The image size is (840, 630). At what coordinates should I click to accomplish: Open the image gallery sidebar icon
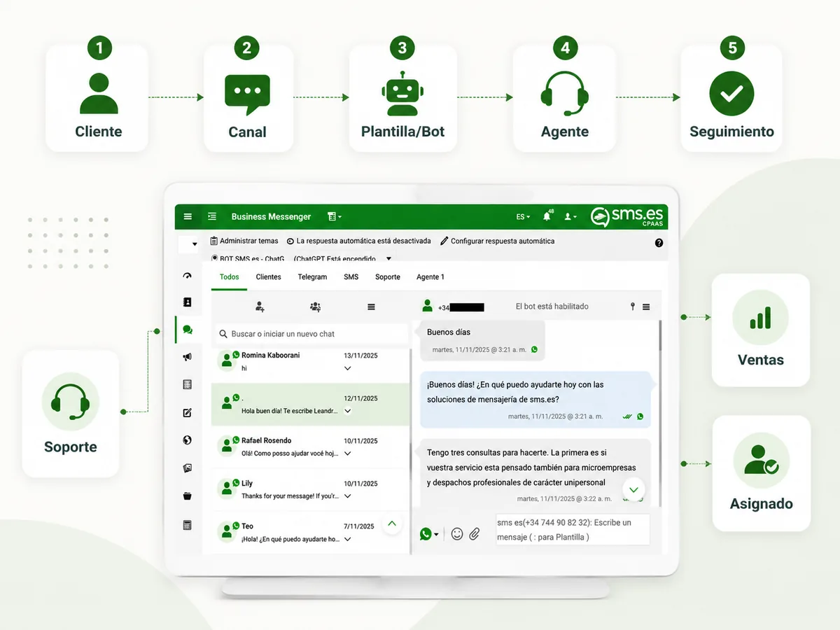pyautogui.click(x=187, y=468)
